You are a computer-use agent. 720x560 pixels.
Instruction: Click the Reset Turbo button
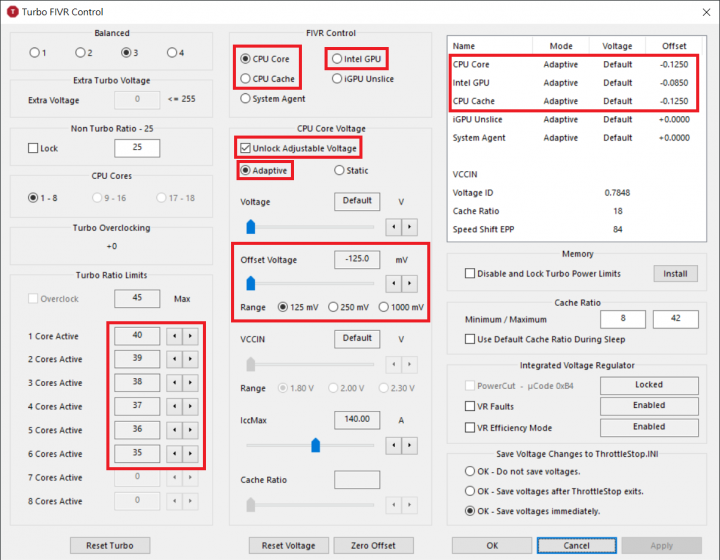coord(110,545)
